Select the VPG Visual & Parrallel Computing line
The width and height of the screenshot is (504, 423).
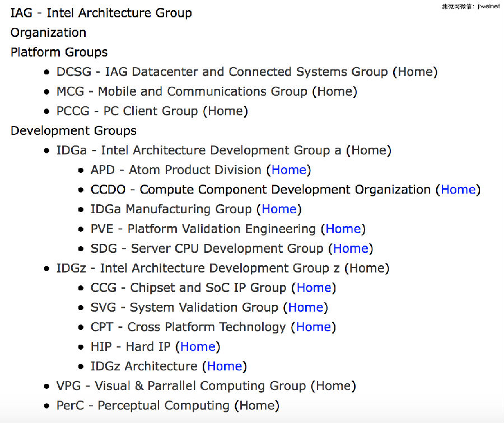(x=206, y=386)
